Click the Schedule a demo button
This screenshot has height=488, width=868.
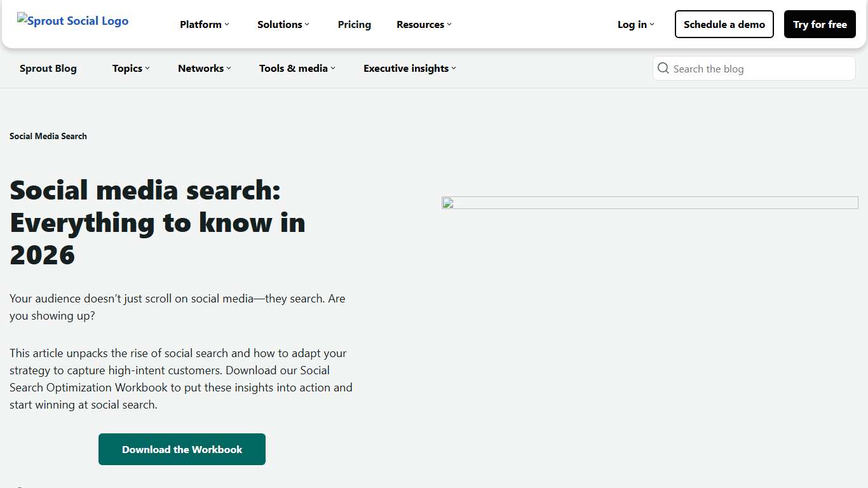pyautogui.click(x=724, y=24)
